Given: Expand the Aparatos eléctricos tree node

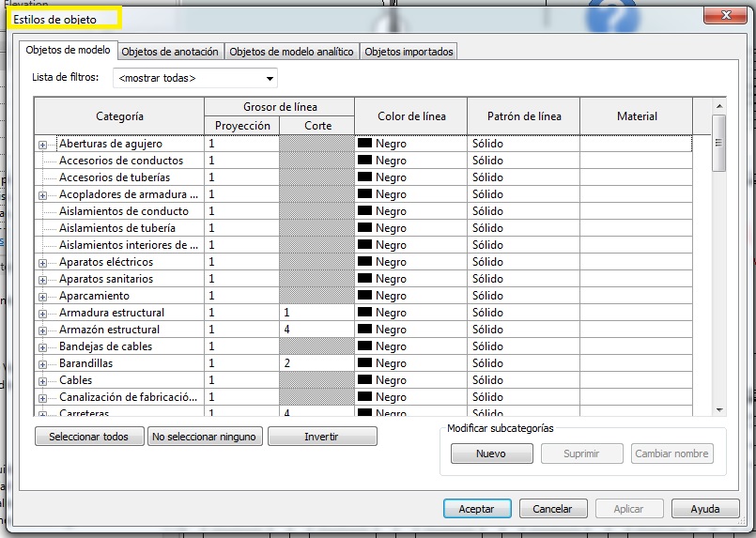Looking at the screenshot, I should point(42,263).
